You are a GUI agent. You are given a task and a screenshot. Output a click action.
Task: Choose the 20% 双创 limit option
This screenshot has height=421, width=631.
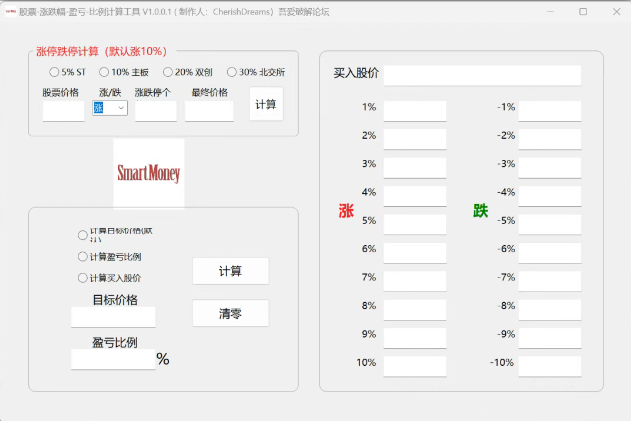168,72
